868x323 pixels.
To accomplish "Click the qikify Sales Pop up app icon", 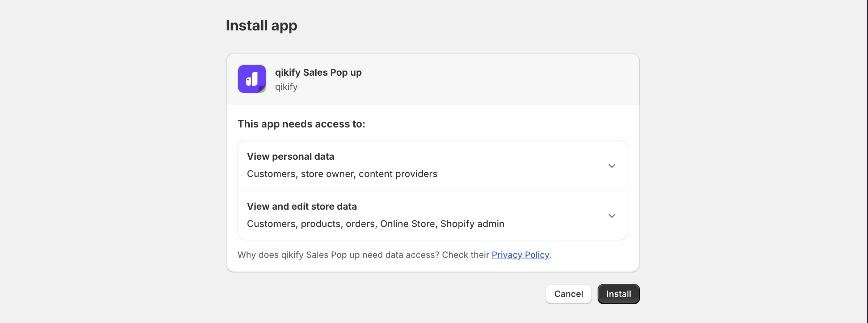I will tap(252, 79).
